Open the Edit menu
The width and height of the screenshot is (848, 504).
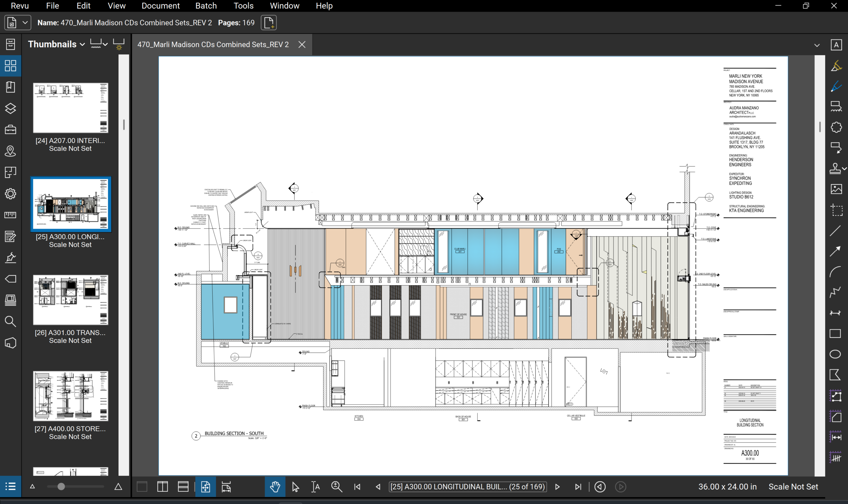83,6
